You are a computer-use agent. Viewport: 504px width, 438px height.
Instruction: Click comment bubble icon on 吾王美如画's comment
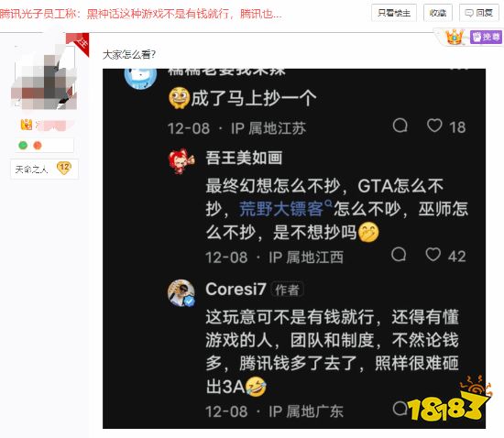(399, 255)
